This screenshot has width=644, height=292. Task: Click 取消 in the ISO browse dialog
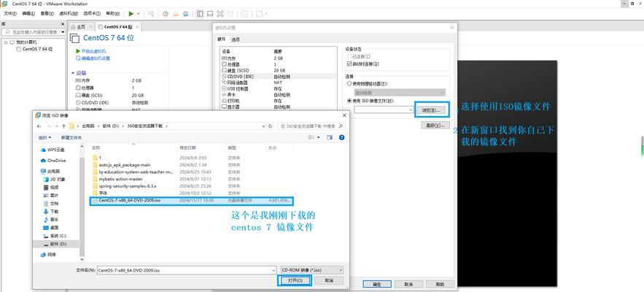tap(329, 280)
